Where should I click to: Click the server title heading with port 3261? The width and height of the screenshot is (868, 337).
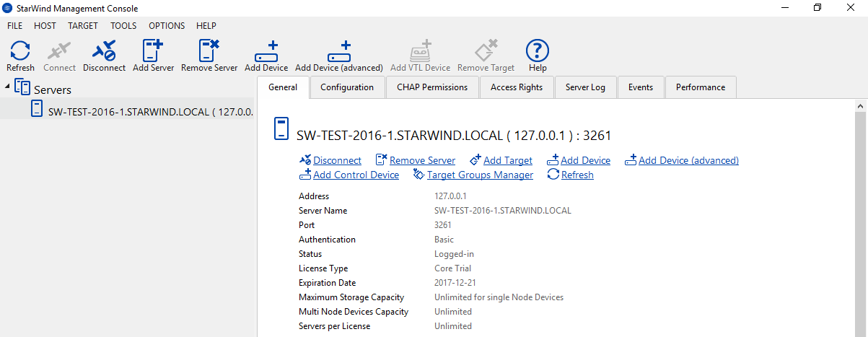pyautogui.click(x=454, y=135)
